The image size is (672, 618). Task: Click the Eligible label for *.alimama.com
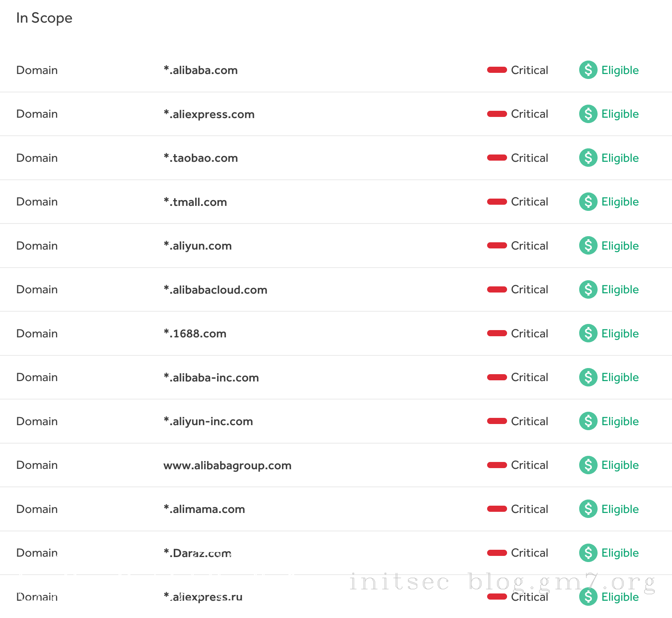[620, 509]
